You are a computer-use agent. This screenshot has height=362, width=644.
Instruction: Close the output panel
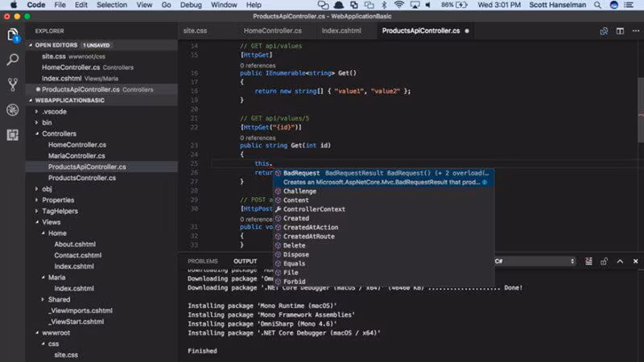[x=635, y=261]
